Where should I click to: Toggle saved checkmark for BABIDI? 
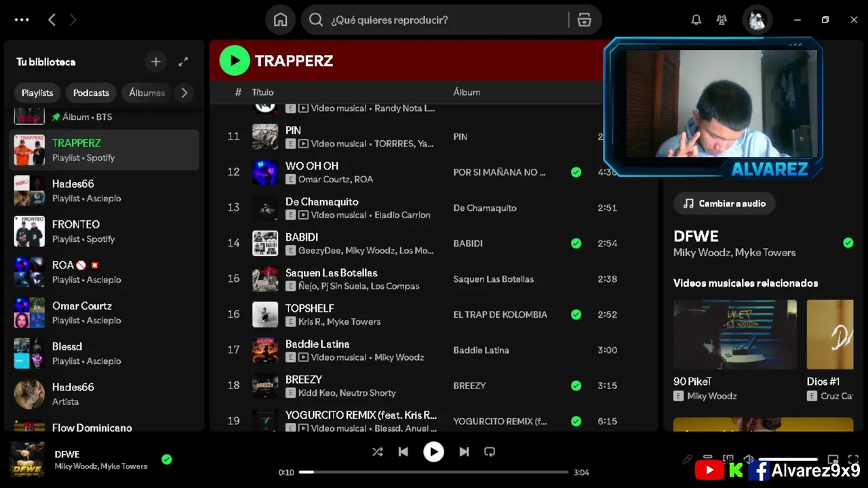tap(576, 243)
